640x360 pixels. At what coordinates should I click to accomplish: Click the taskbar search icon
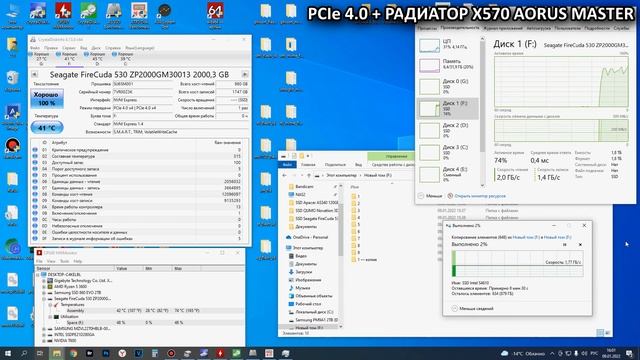click(24, 353)
